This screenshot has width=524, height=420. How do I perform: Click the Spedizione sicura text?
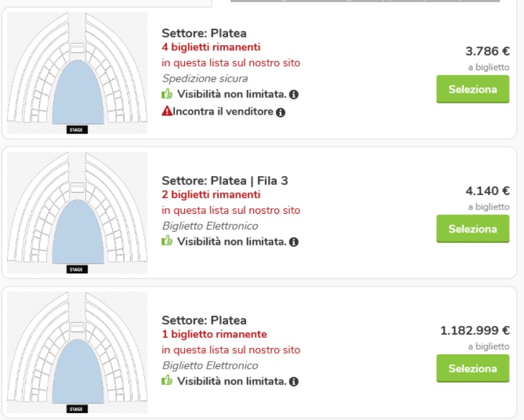click(205, 78)
